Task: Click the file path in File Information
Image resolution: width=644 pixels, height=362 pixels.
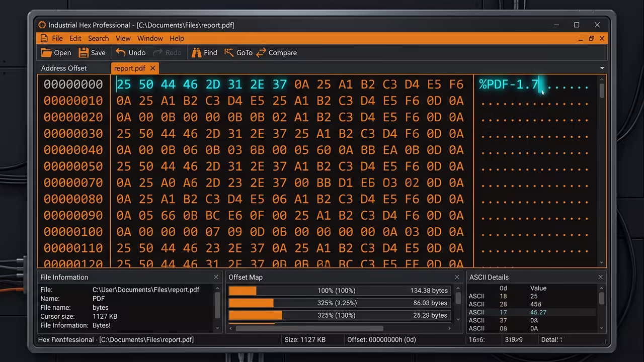Action: coord(146,290)
